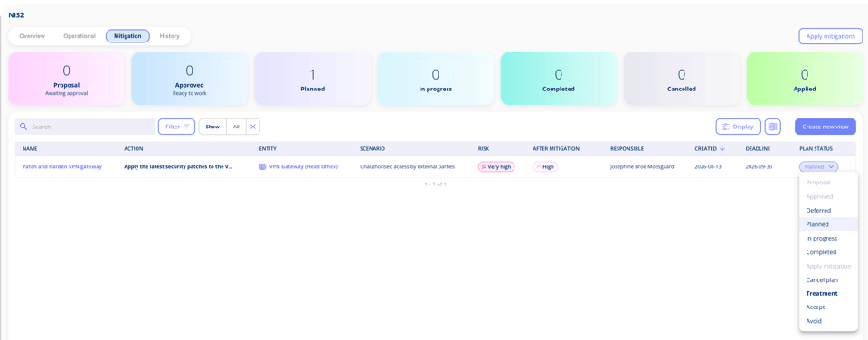The width and height of the screenshot is (868, 340).
Task: Click the Approved summary card
Action: 189,79
